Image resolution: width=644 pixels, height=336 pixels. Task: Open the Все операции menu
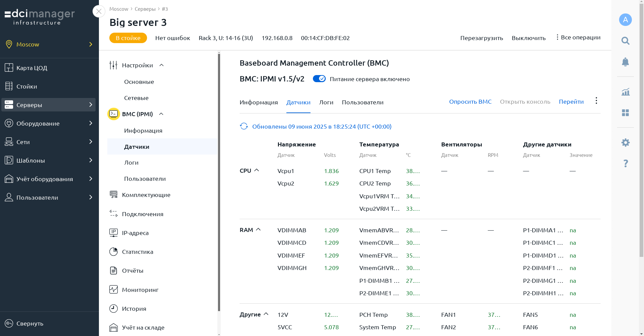(578, 37)
